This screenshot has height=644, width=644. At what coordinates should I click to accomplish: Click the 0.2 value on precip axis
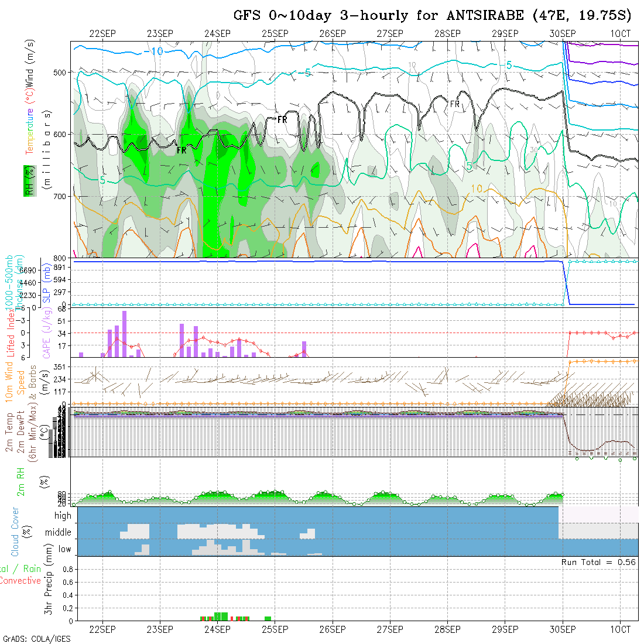tap(68, 608)
